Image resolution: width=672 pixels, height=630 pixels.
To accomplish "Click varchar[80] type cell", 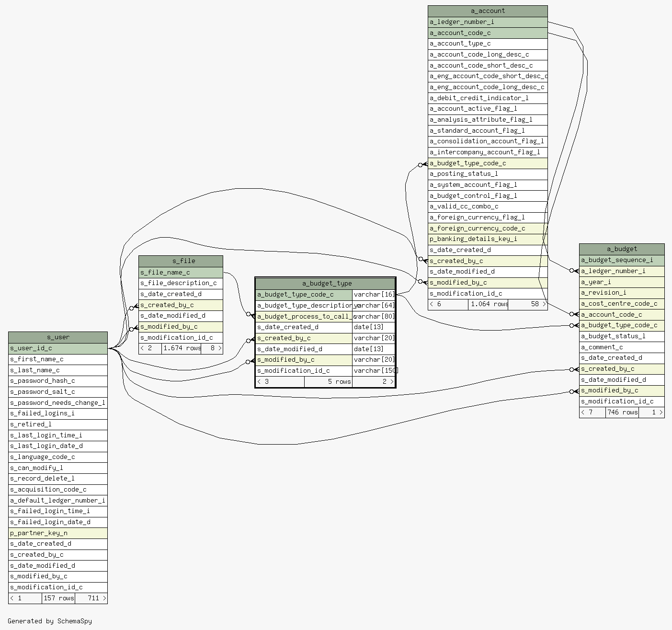I will 374,317.
